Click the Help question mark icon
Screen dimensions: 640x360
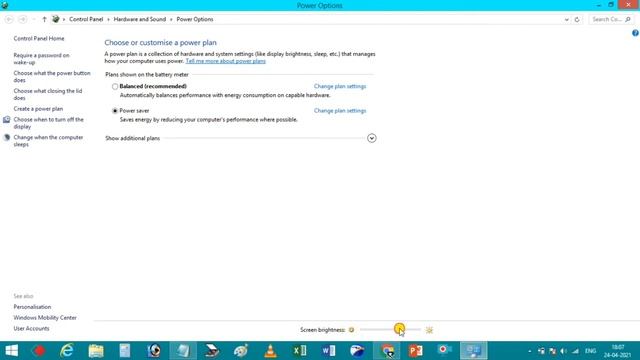click(635, 33)
